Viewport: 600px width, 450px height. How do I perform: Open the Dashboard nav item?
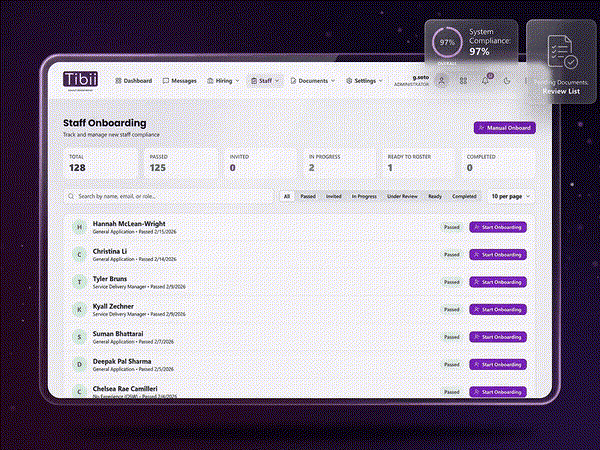coord(134,81)
